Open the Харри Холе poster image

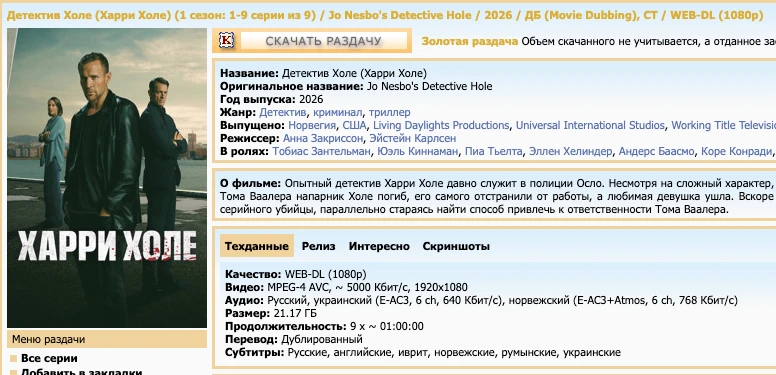click(x=107, y=178)
